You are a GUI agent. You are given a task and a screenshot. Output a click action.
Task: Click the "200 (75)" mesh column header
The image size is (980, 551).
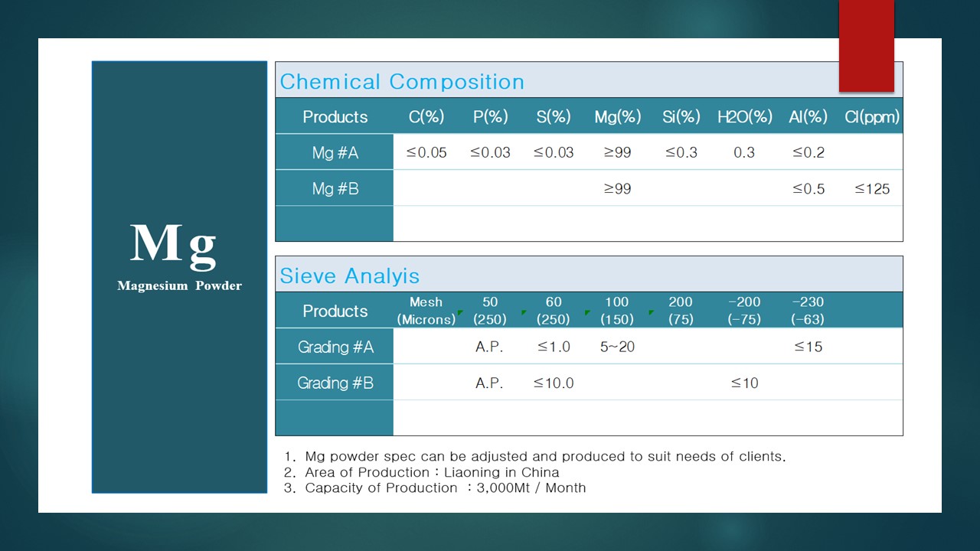(x=681, y=311)
